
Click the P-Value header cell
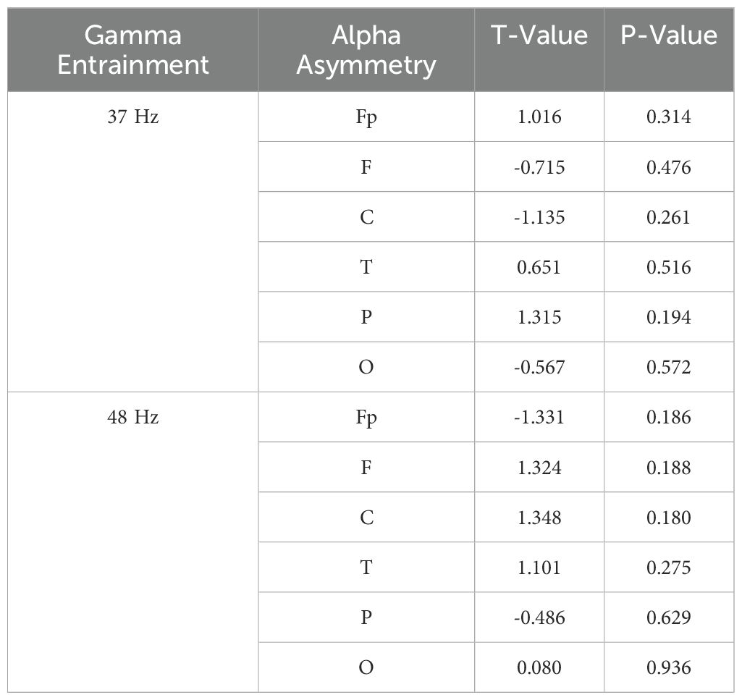click(x=669, y=50)
